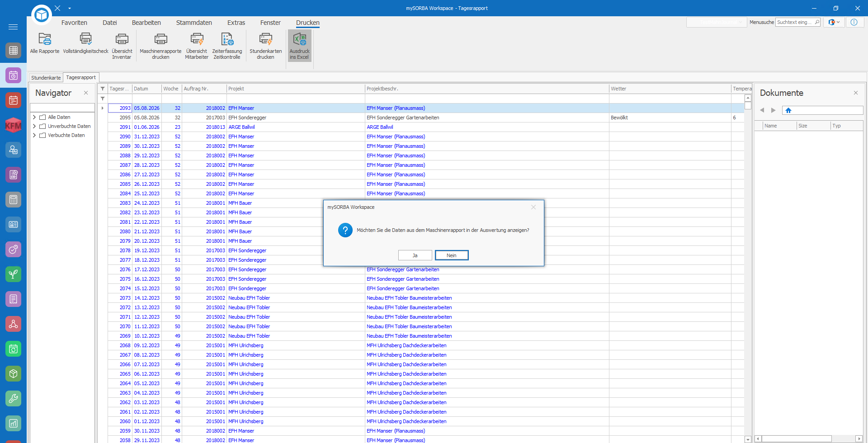The width and height of the screenshot is (868, 443).
Task: Click Ausdruck ins Excel in the ribbon
Action: tap(299, 46)
